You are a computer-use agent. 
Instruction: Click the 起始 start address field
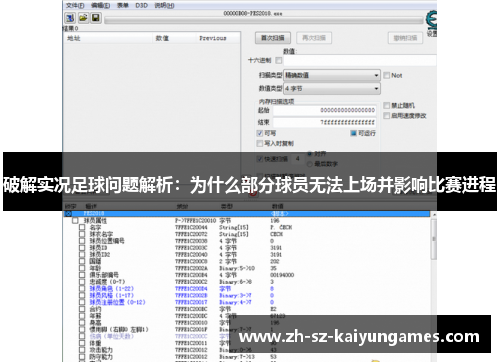pos(325,110)
